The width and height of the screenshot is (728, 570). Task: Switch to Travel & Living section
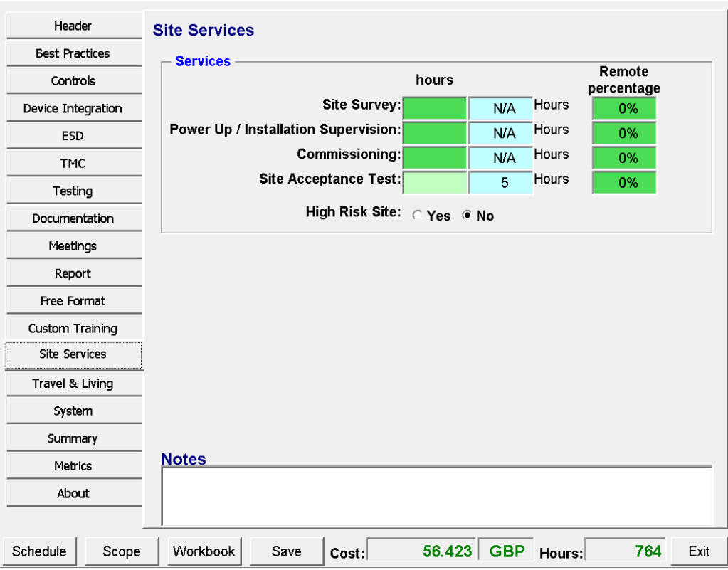73,384
